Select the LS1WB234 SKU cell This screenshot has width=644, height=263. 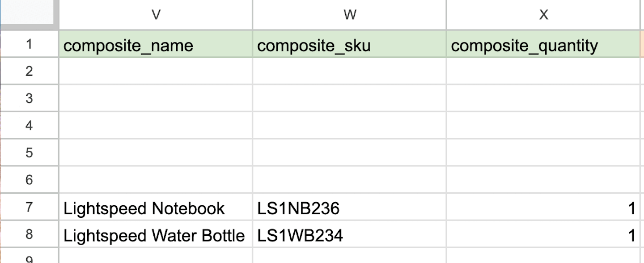(349, 235)
